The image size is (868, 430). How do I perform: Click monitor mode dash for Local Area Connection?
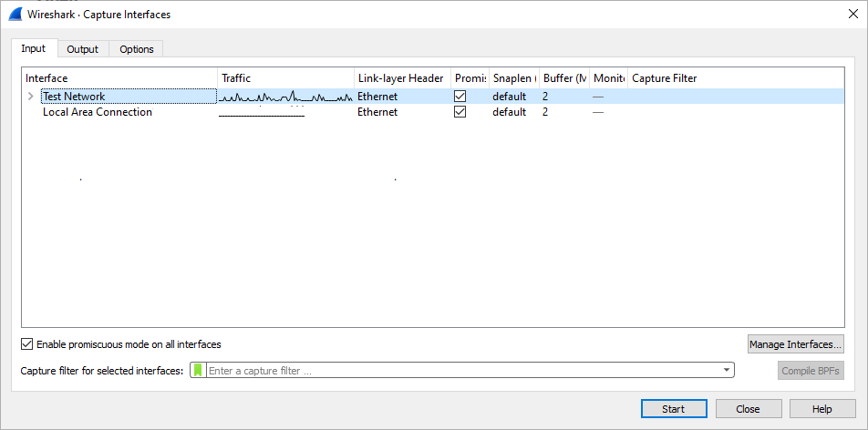click(598, 112)
